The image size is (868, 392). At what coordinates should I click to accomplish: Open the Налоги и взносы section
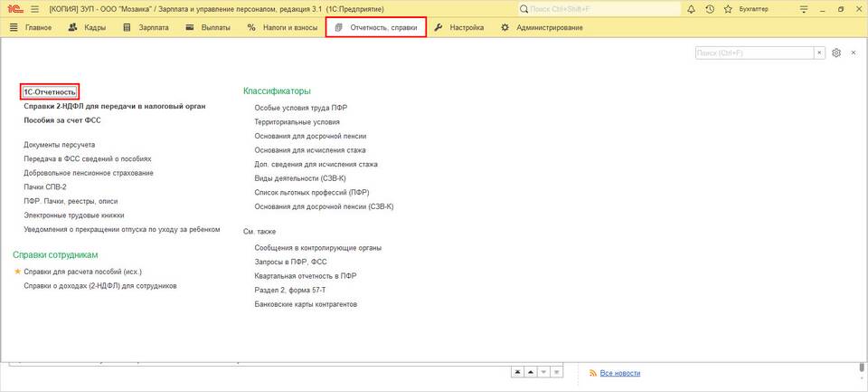(282, 28)
